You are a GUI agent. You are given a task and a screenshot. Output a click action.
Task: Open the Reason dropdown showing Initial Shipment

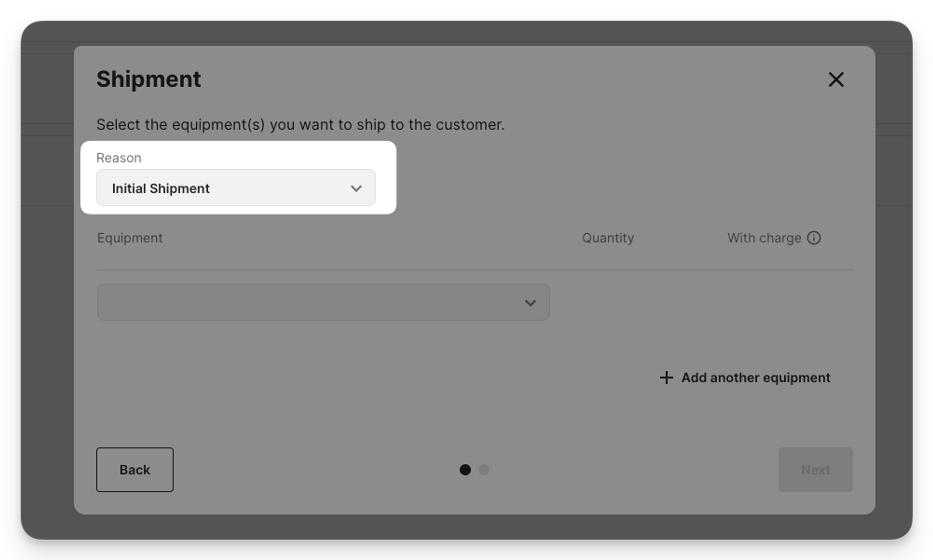(236, 188)
